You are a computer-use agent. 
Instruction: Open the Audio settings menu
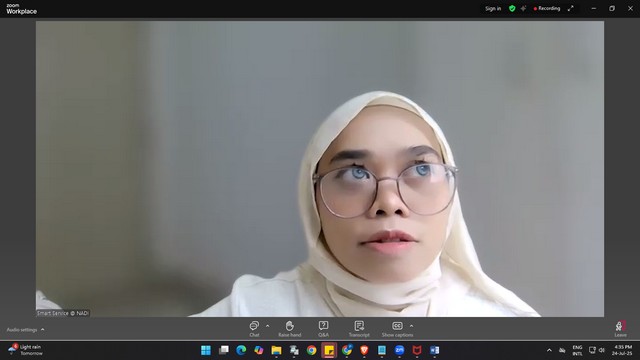coord(25,329)
